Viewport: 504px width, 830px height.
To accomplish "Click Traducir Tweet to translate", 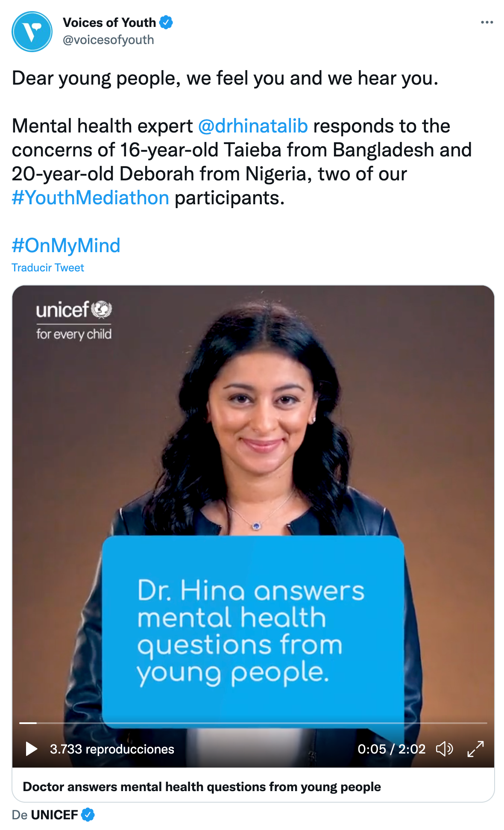I will pos(48,268).
